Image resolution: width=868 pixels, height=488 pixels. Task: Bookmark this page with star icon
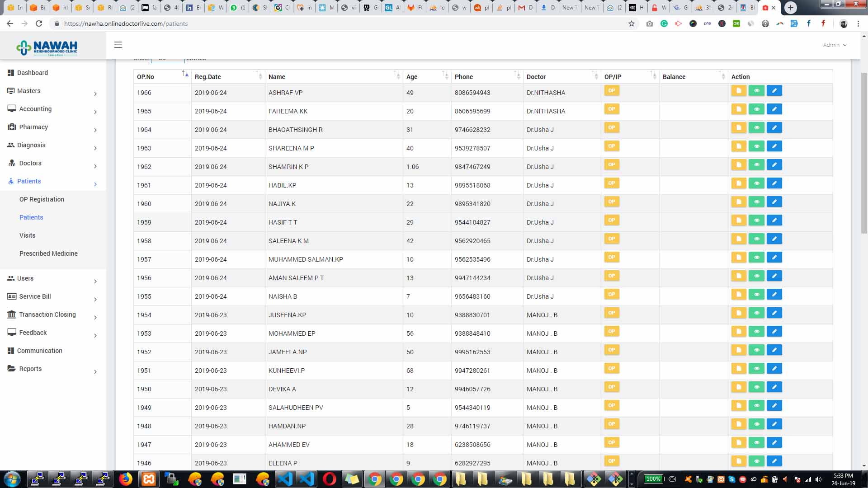coord(632,23)
